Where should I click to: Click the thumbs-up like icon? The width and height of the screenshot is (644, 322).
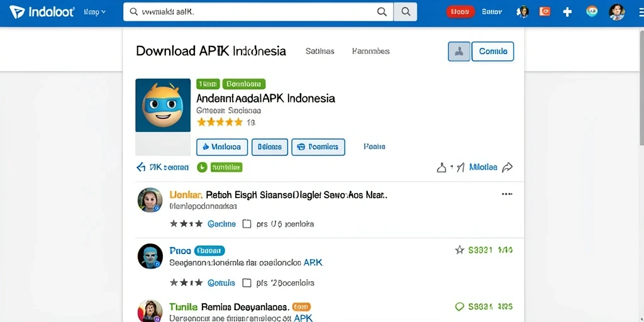click(x=441, y=167)
